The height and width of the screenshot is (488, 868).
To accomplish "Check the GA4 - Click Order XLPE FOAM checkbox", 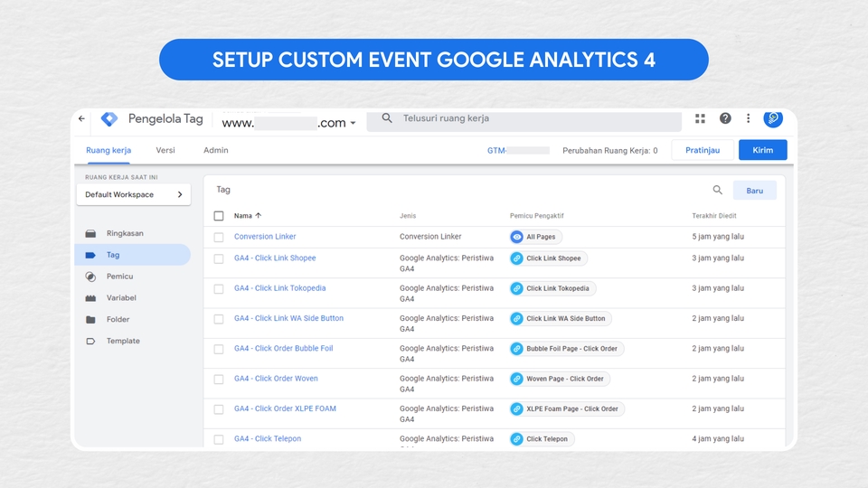I will point(219,409).
